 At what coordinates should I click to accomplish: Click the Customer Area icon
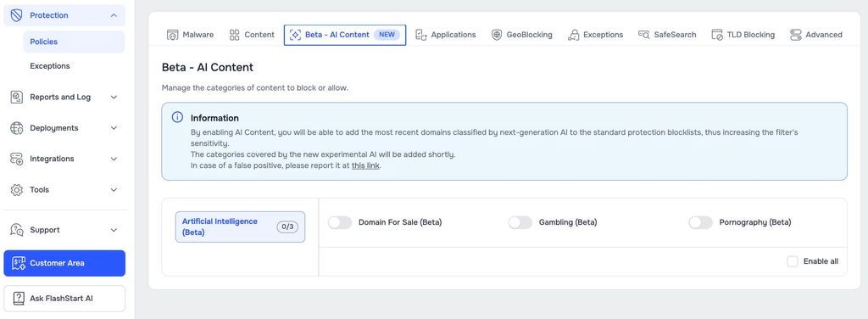pyautogui.click(x=19, y=263)
